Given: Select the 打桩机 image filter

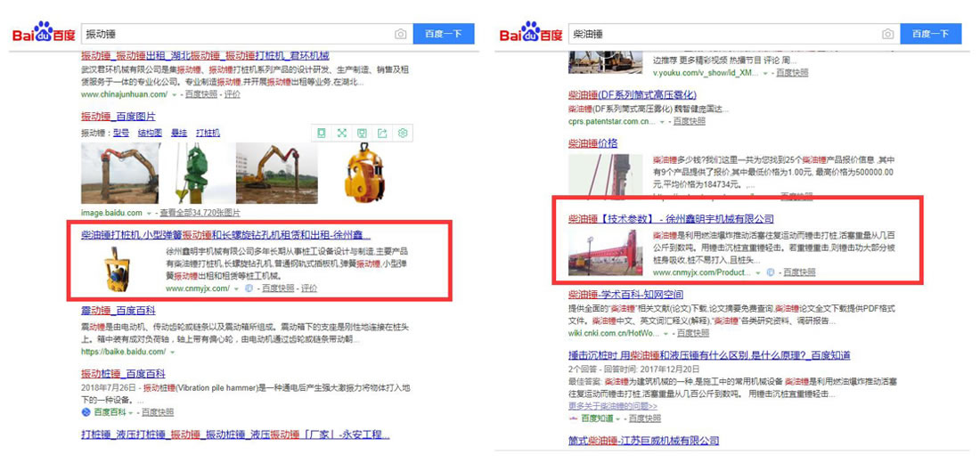Looking at the screenshot, I should (208, 133).
